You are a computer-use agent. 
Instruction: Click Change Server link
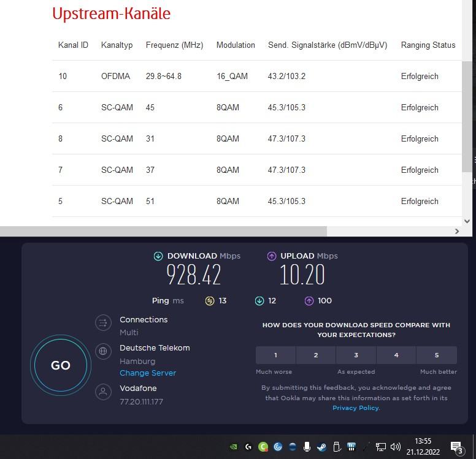[148, 373]
